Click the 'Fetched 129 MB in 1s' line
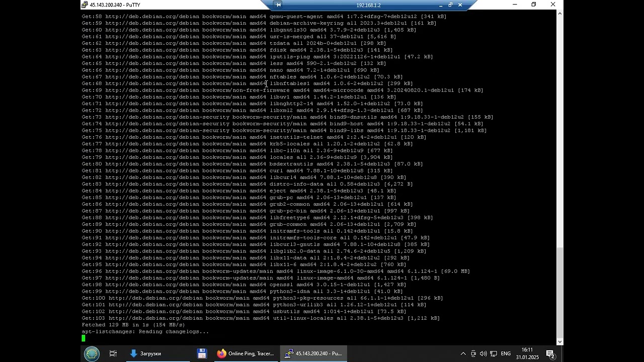Screen dimensions: 644x362 133,325
